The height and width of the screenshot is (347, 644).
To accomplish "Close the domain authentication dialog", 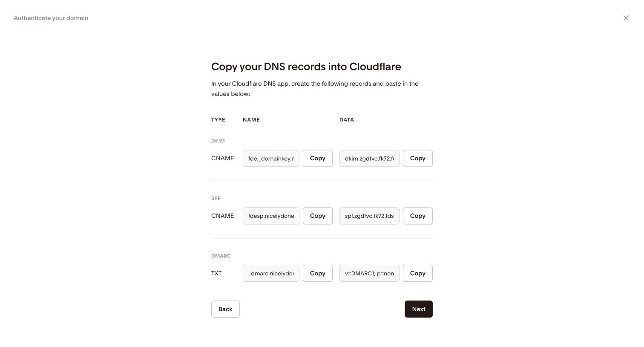I will tap(626, 18).
